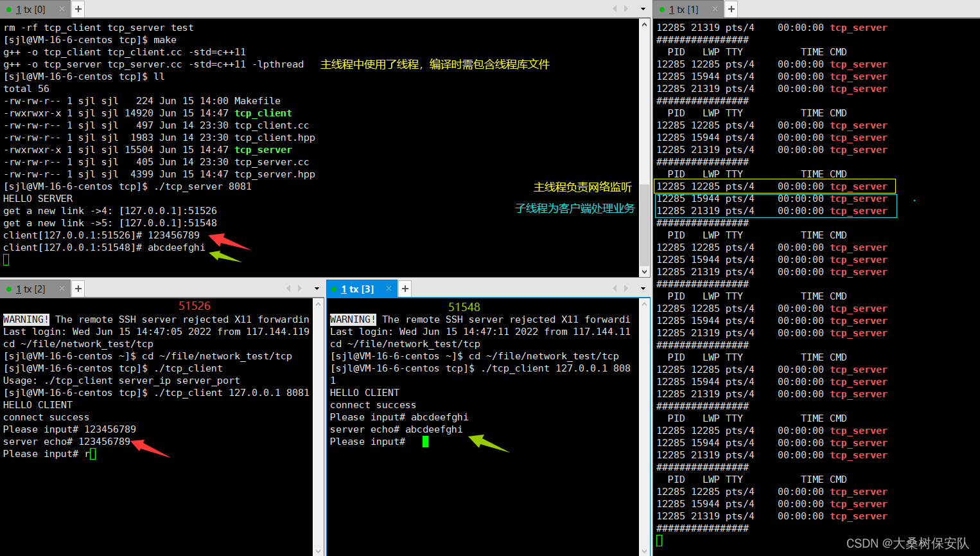Add new tab next to tx [1]
The height and width of the screenshot is (556, 980).
point(731,9)
